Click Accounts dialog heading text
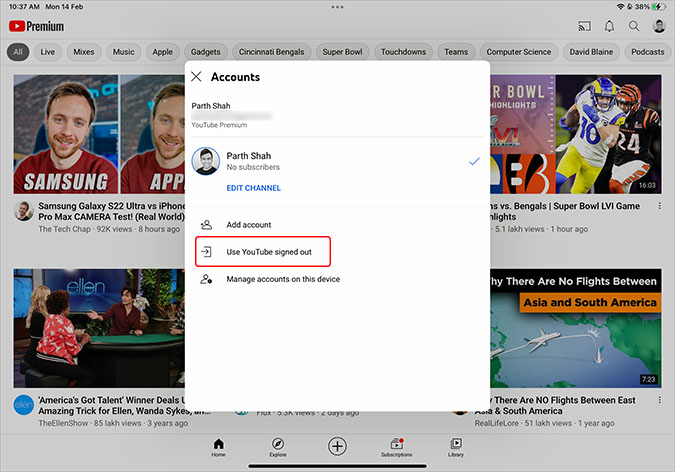The image size is (675, 472). coord(235,77)
